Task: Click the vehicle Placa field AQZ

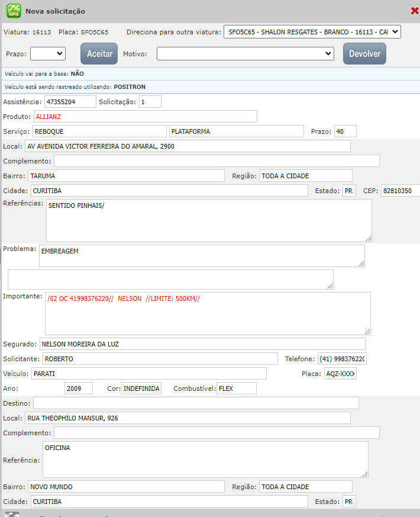Action: [x=340, y=374]
